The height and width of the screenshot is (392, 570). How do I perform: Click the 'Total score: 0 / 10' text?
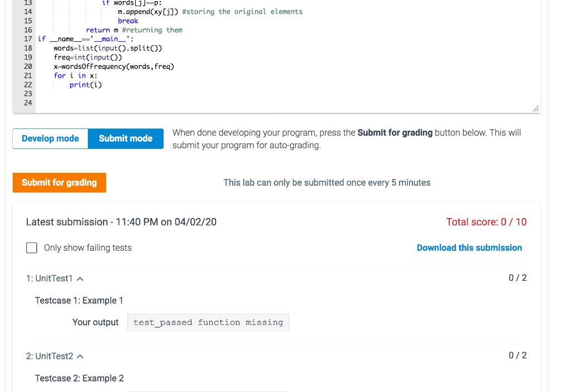pyautogui.click(x=487, y=222)
